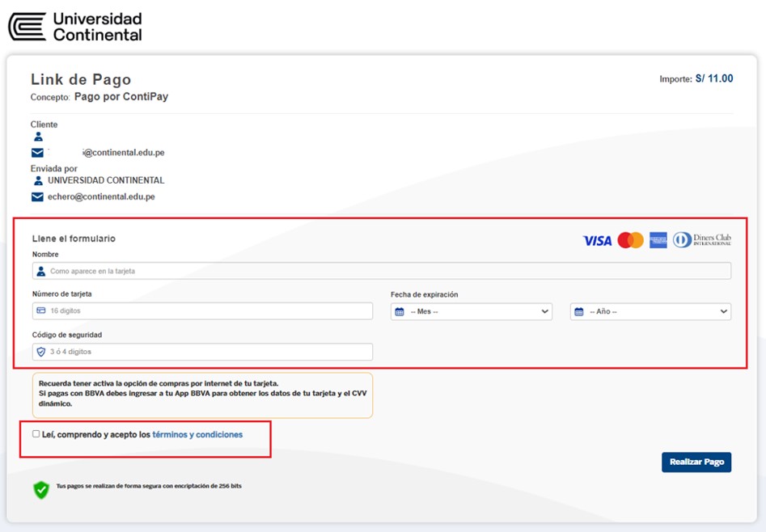Click the Visa card logo
The image size is (766, 532).
coord(597,240)
